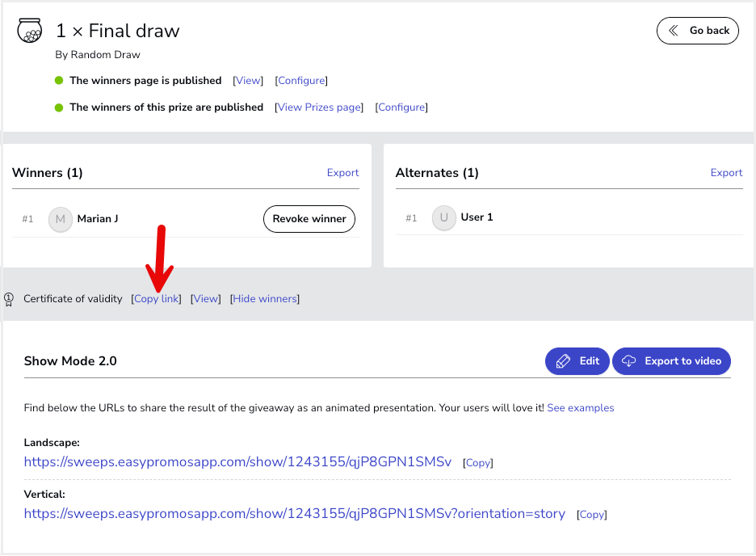Open the See examples link
756x556 pixels.
581,408
